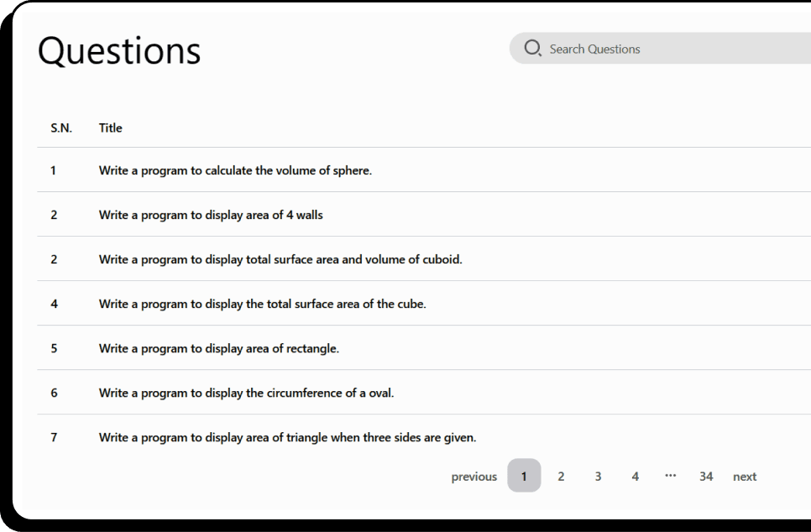Click the Title column header
The image size is (811, 532).
coord(110,128)
